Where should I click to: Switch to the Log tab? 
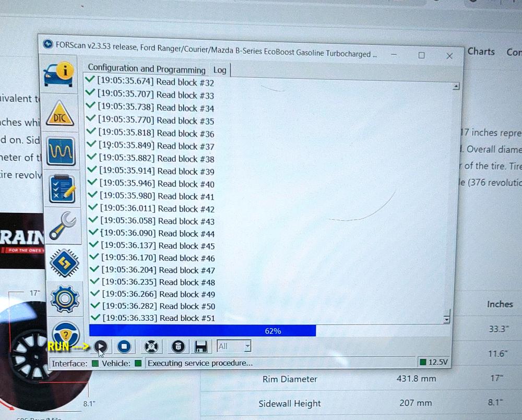click(220, 70)
